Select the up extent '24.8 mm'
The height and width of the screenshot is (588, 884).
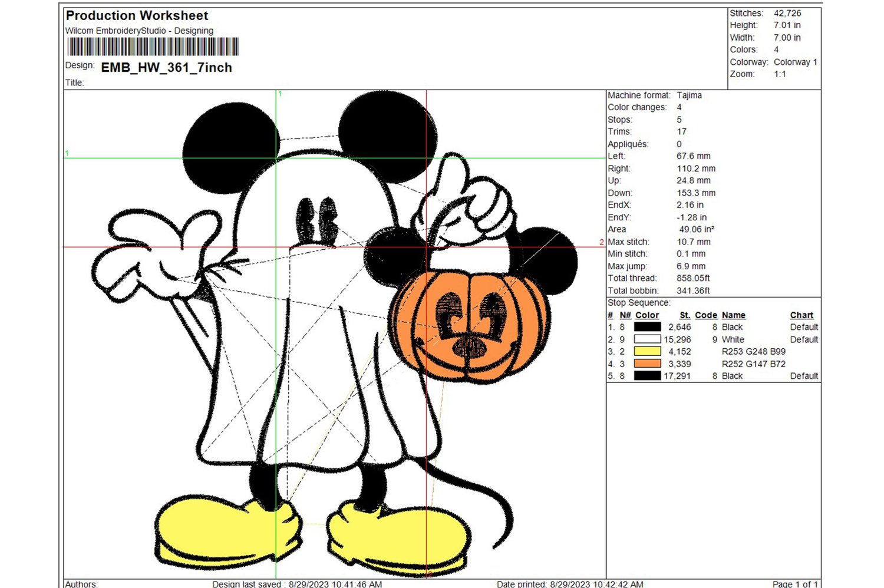pos(694,180)
